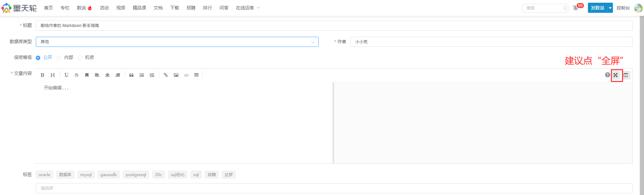Align text right in editor
644x195 pixels.
(x=118, y=75)
